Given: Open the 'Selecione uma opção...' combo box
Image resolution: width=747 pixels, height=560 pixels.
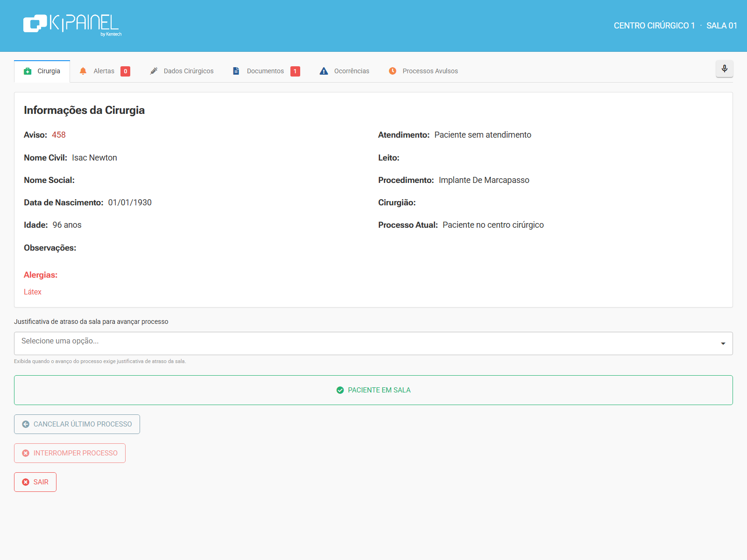Looking at the screenshot, I should [373, 343].
